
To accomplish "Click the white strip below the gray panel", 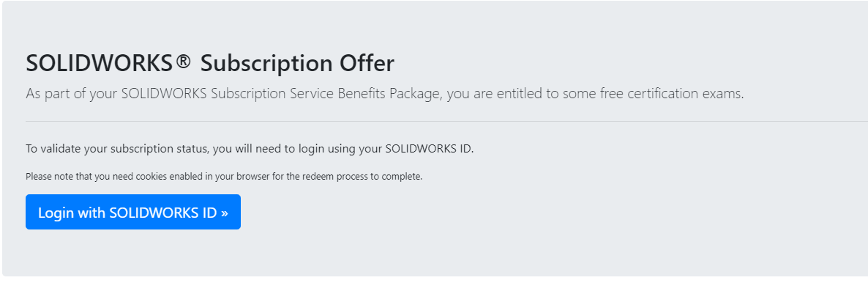I will 434,279.
